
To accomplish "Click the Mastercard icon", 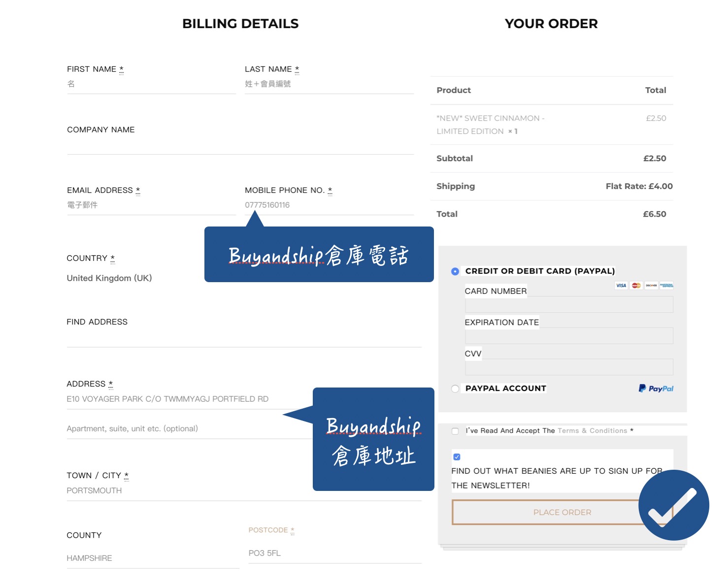I will click(636, 286).
